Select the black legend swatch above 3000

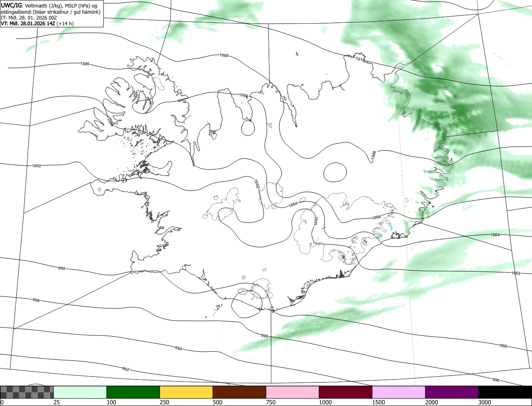505,392
